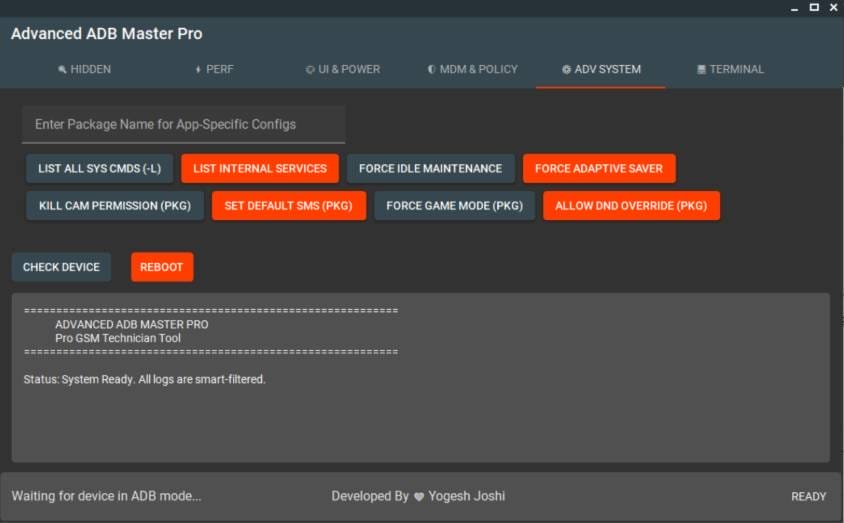Activate FORCE ADAPTIVE SAVER

[599, 168]
